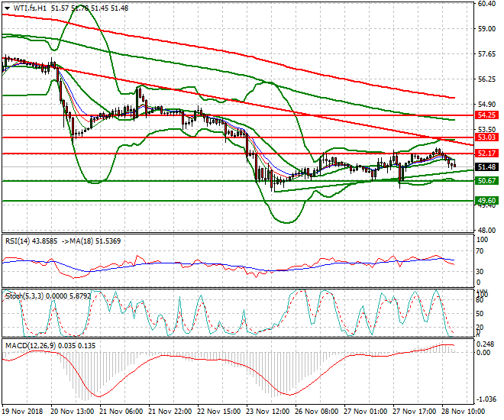504x420 pixels.
Task: Click the 59.00 price scale value
Action: [x=486, y=29]
